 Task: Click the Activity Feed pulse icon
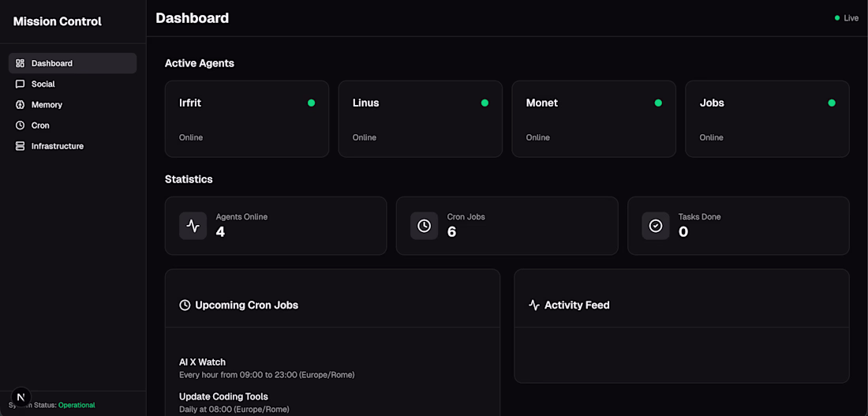tap(534, 305)
